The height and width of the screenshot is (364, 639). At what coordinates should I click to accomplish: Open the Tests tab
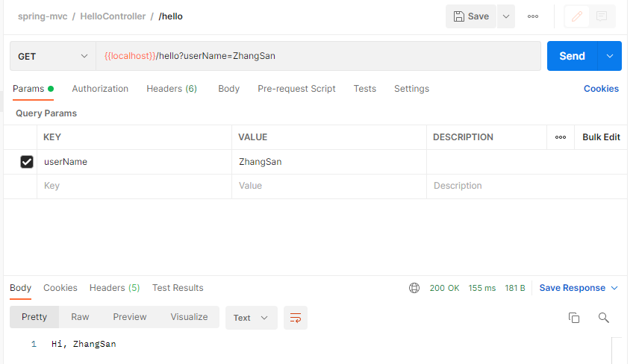tap(365, 89)
